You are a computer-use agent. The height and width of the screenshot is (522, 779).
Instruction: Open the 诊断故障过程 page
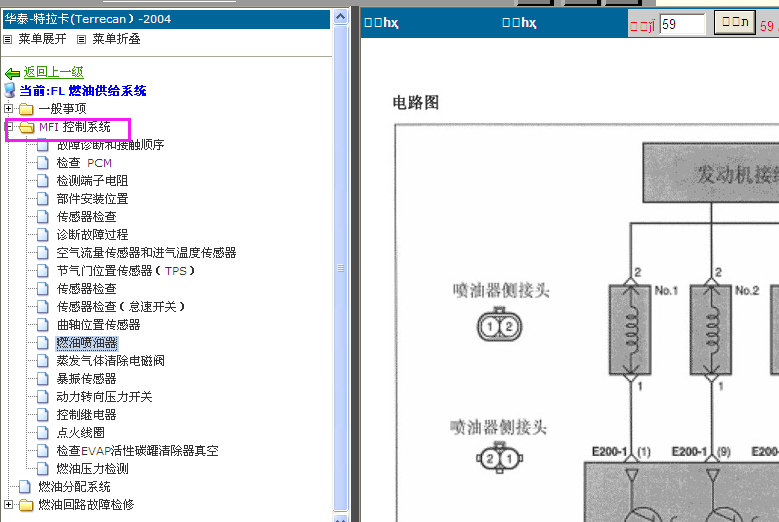click(x=92, y=234)
